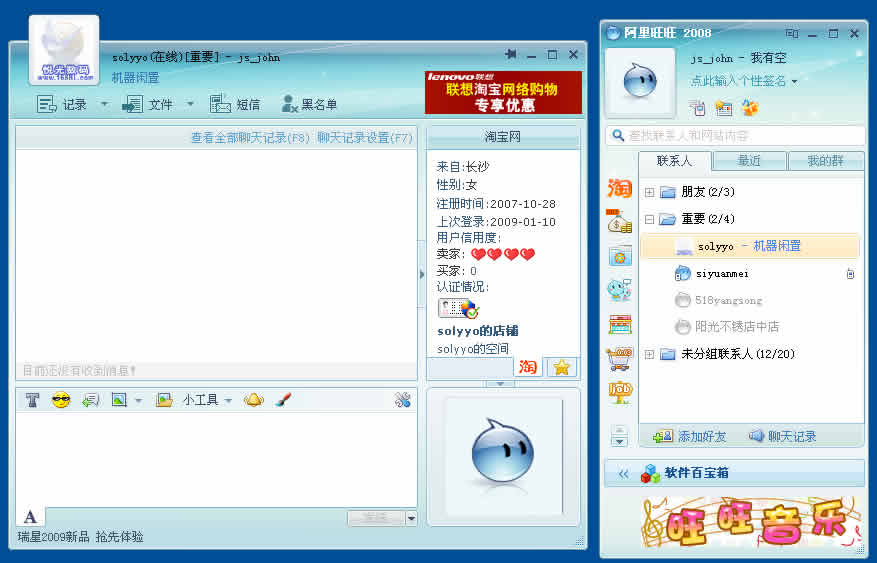The width and height of the screenshot is (877, 563).
Task: Click the job signpost icon in sidebar
Action: click(x=620, y=392)
